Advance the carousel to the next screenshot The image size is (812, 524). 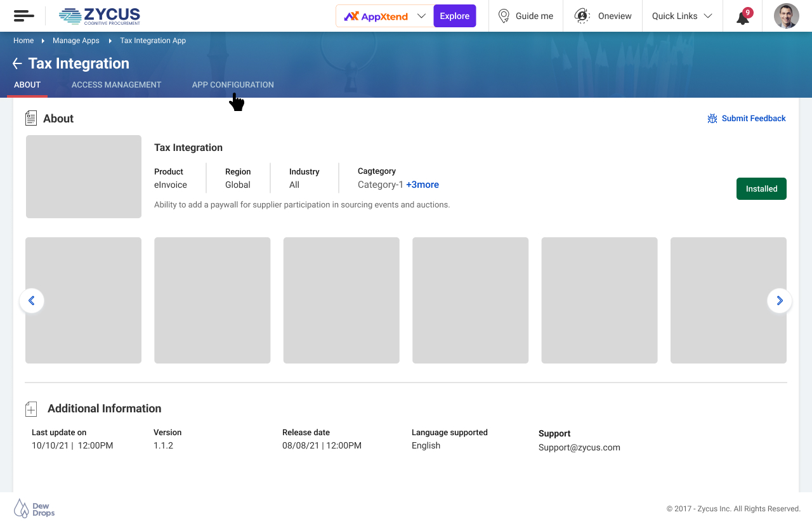point(780,301)
